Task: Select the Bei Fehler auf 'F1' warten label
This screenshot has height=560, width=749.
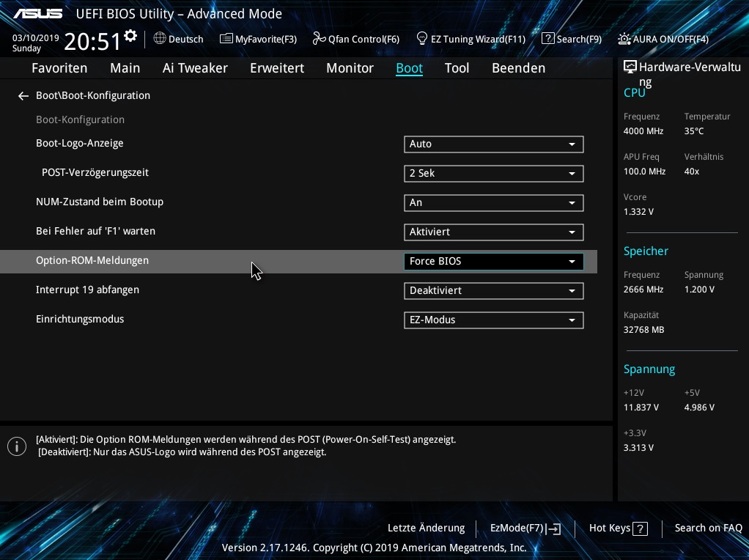Action: click(95, 232)
